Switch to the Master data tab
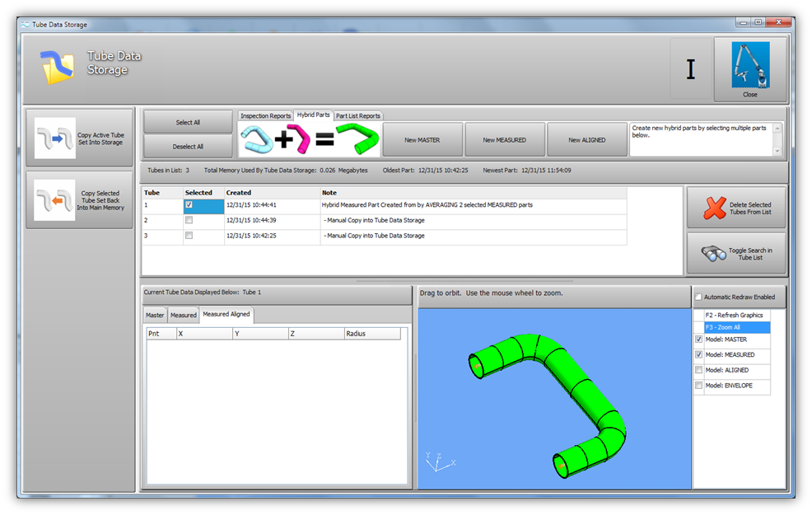Screen dimensions: 812x515 155,315
